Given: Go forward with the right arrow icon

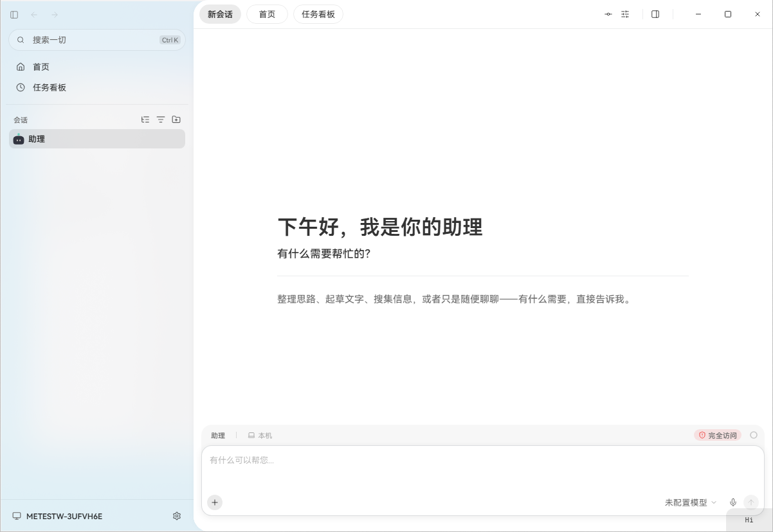Looking at the screenshot, I should tap(55, 14).
